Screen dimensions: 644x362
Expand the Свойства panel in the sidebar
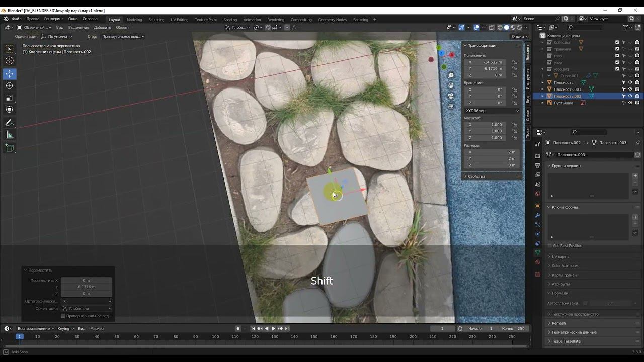pyautogui.click(x=476, y=177)
